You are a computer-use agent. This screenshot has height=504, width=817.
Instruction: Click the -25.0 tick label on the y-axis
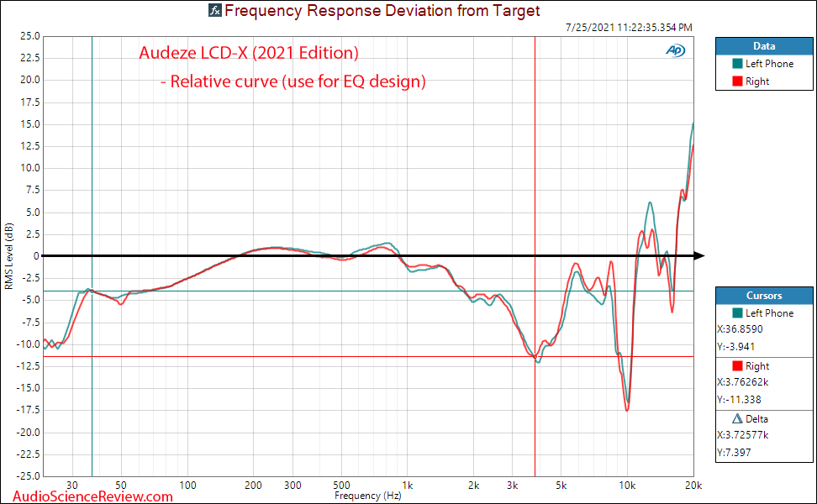28,476
